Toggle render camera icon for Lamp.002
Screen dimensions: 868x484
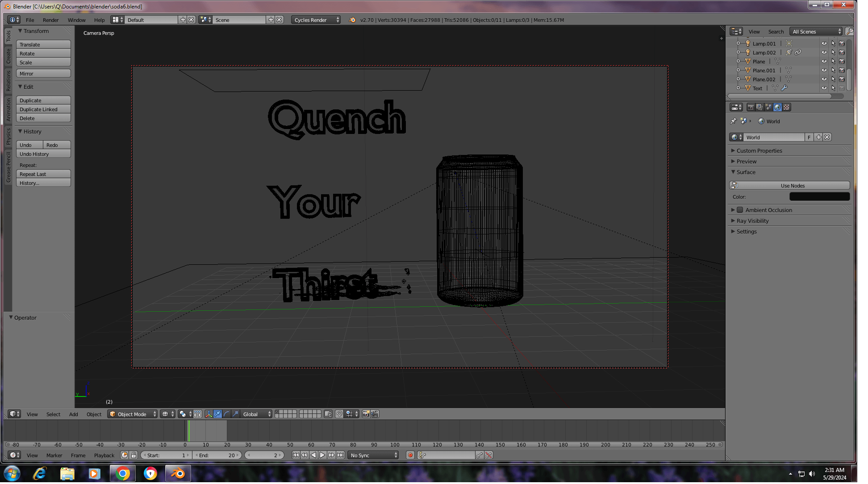pyautogui.click(x=842, y=53)
